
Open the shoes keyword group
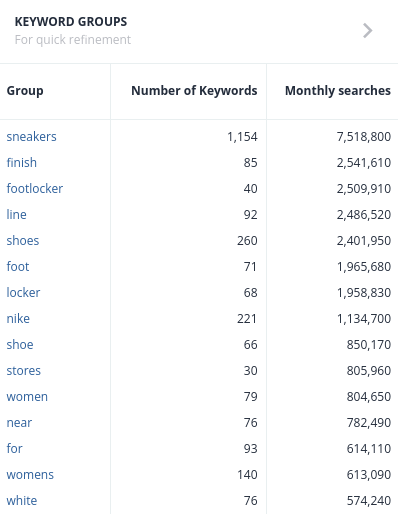pyautogui.click(x=23, y=241)
